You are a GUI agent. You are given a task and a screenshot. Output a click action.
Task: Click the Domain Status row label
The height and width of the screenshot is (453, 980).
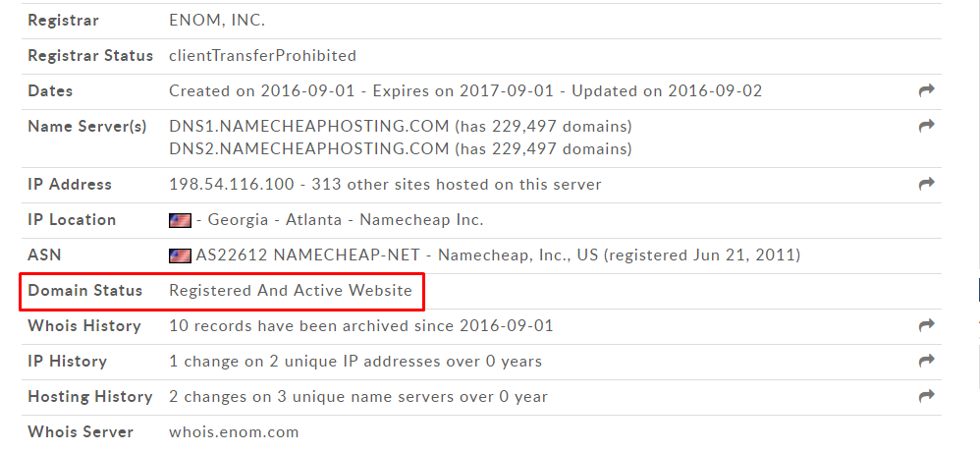coord(85,291)
